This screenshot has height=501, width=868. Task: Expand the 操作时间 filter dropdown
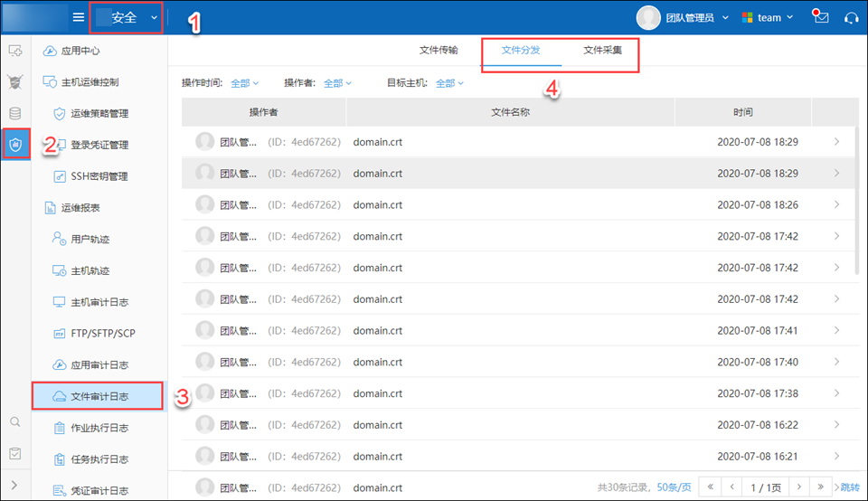[240, 83]
